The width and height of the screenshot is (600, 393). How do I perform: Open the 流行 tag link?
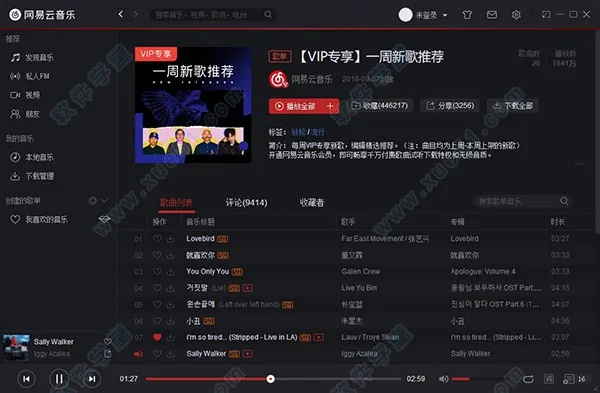pyautogui.click(x=318, y=132)
